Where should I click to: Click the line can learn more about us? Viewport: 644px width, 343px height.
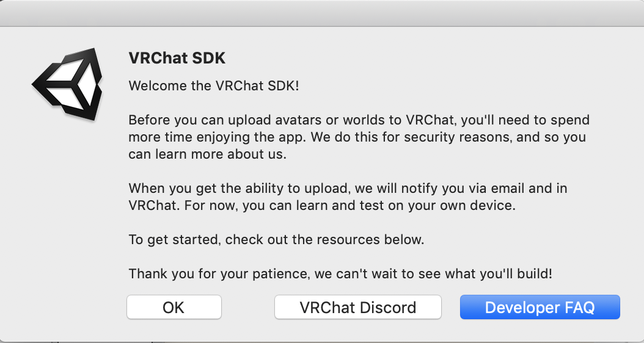click(x=207, y=154)
